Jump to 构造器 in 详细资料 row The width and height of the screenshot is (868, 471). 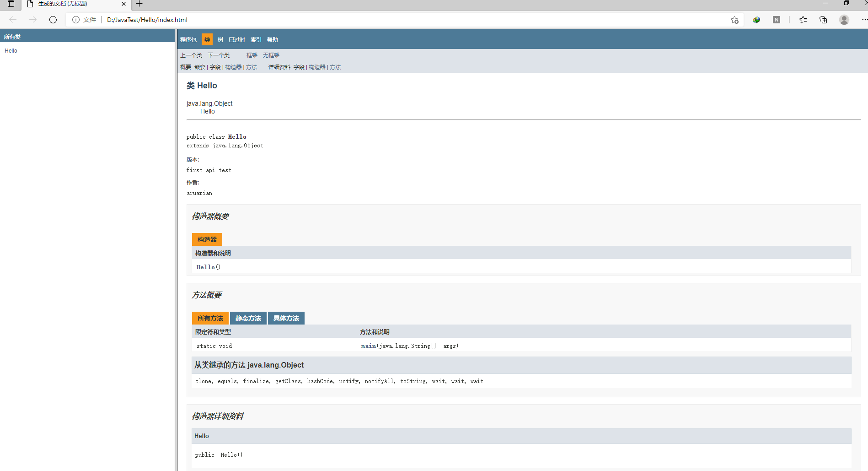317,67
